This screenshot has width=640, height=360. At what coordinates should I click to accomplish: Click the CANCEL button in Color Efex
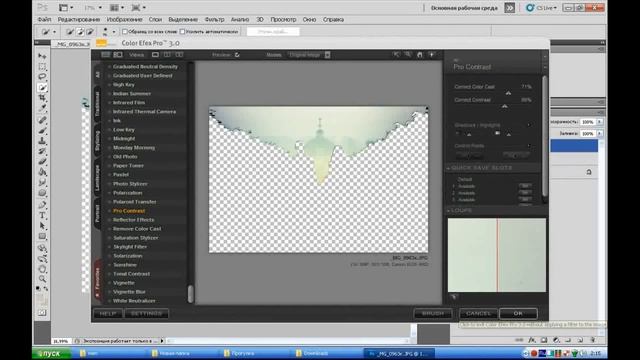tap(478, 313)
